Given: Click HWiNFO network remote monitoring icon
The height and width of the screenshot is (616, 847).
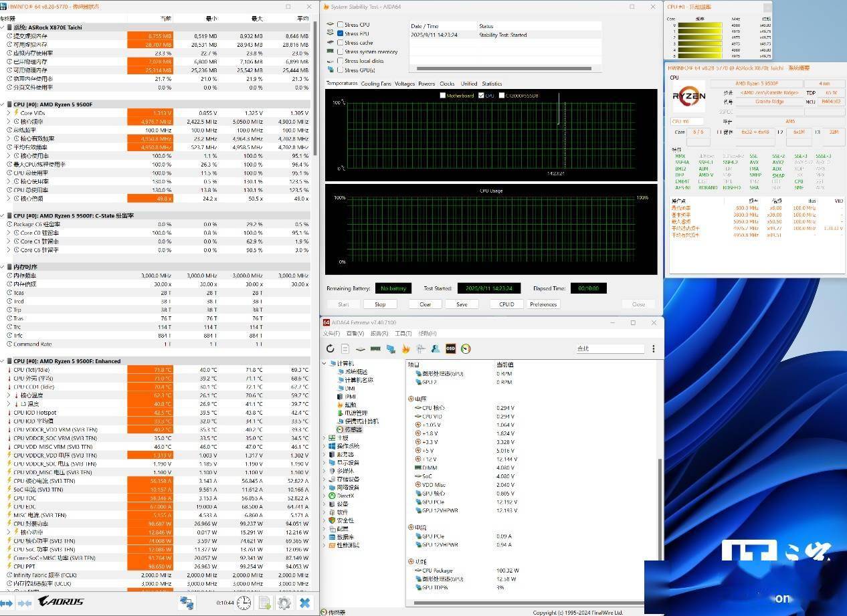Looking at the screenshot, I should tap(186, 603).
